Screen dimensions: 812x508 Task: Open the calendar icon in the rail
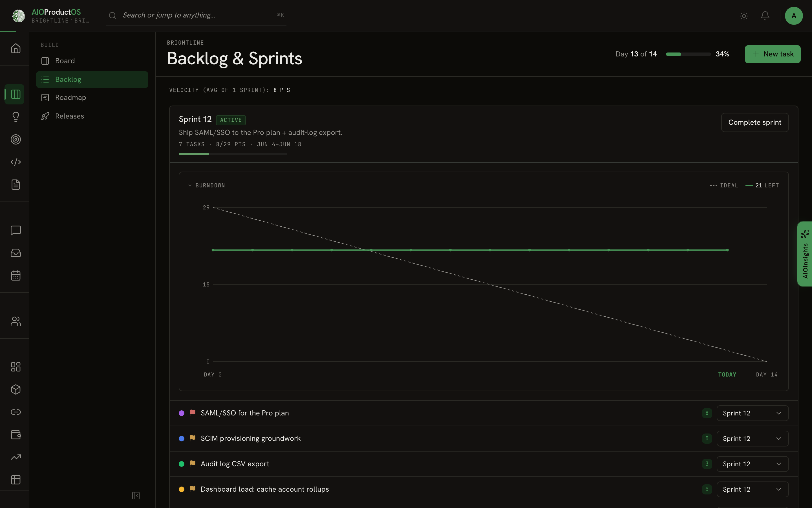click(x=16, y=275)
